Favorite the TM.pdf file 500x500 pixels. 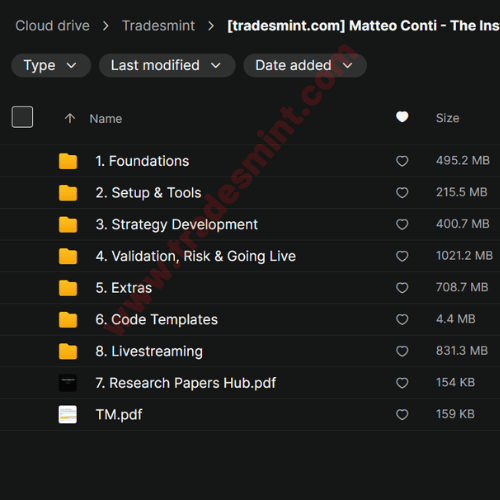[x=402, y=415]
